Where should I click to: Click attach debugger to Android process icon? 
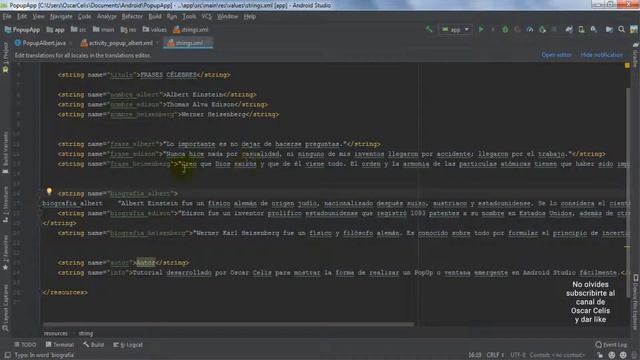[x=542, y=29]
